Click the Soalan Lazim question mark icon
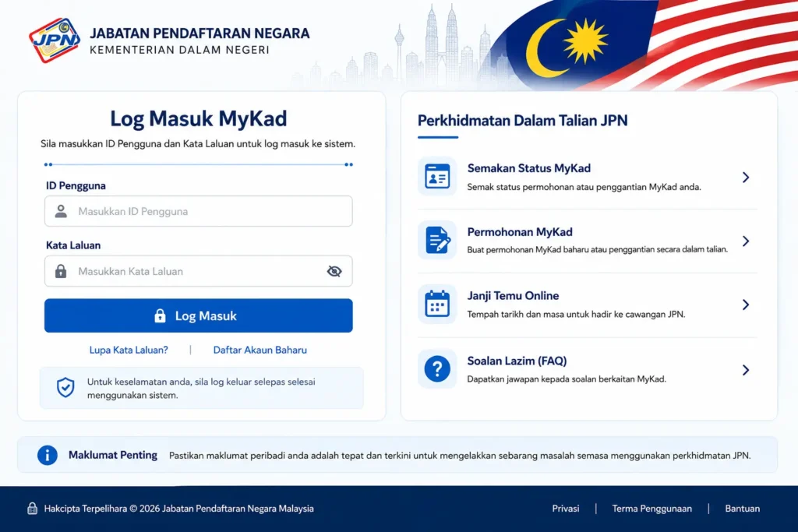 [x=437, y=368]
